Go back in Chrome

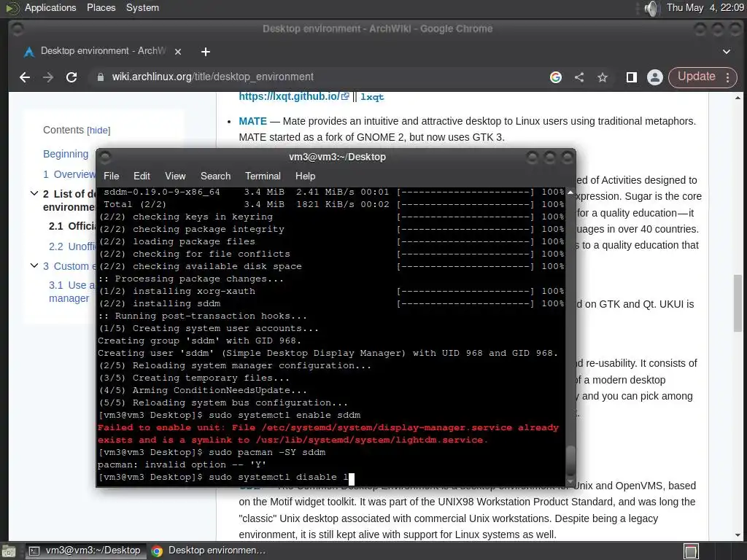[25, 77]
